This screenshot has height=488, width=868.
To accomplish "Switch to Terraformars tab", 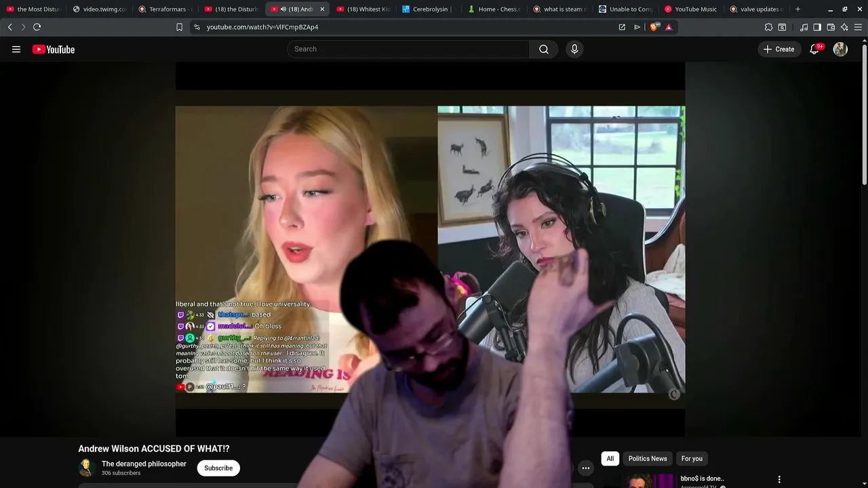I will coord(165,9).
